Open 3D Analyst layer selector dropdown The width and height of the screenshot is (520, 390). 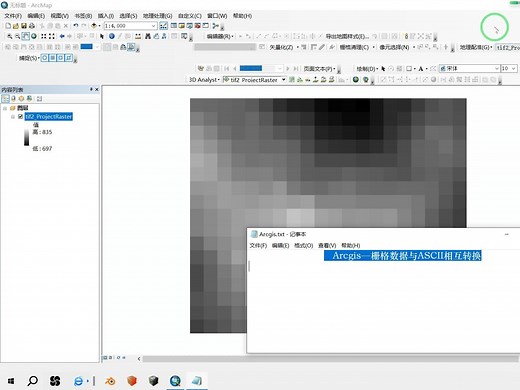click(284, 80)
